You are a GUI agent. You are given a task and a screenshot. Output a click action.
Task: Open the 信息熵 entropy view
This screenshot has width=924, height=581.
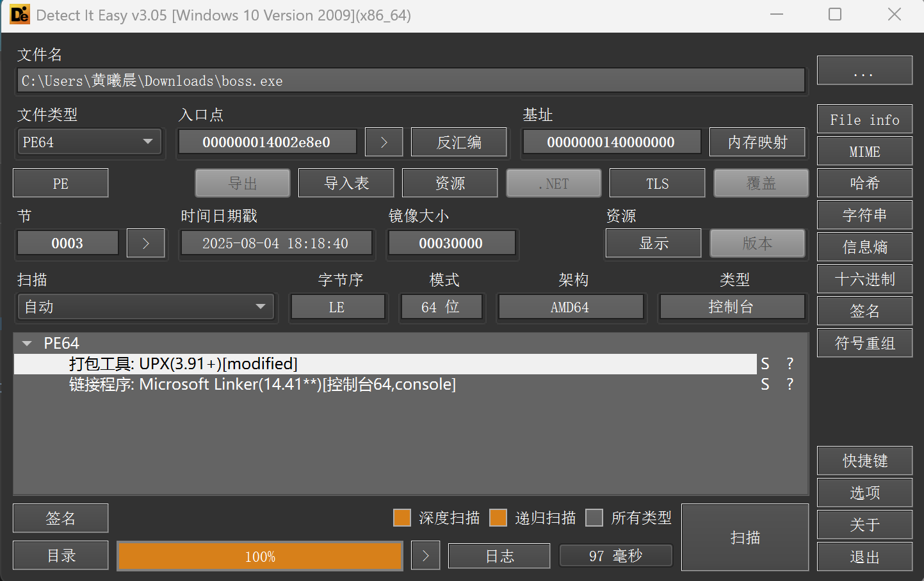click(864, 247)
